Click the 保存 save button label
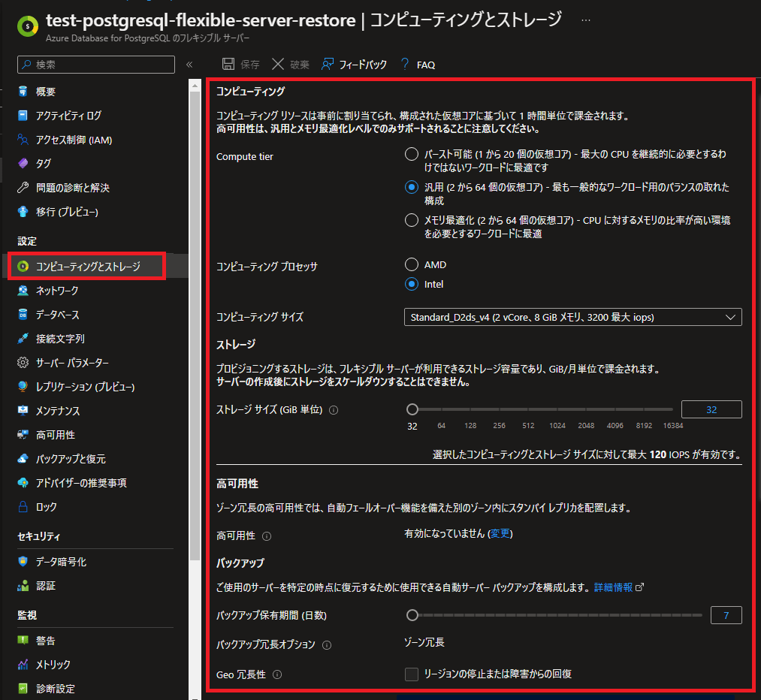761x700 pixels. (x=250, y=65)
